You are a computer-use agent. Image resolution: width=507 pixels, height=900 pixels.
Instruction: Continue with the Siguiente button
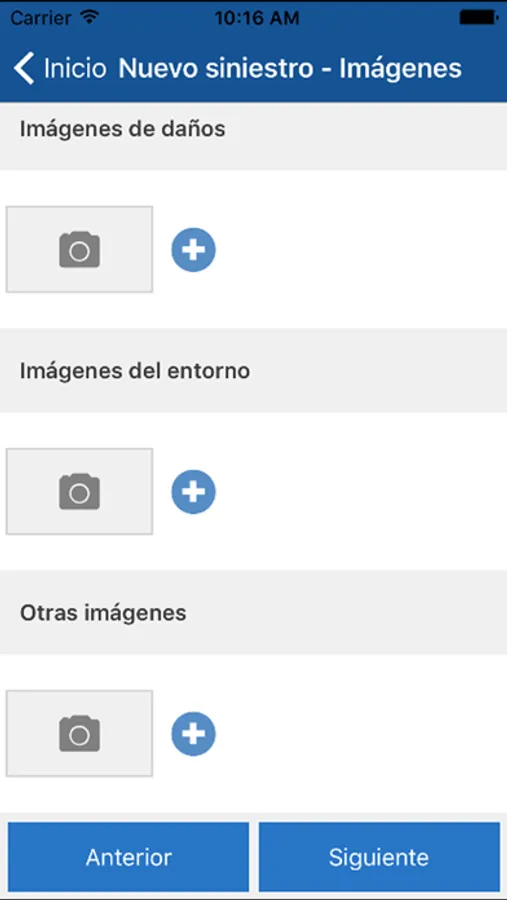pyautogui.click(x=379, y=857)
